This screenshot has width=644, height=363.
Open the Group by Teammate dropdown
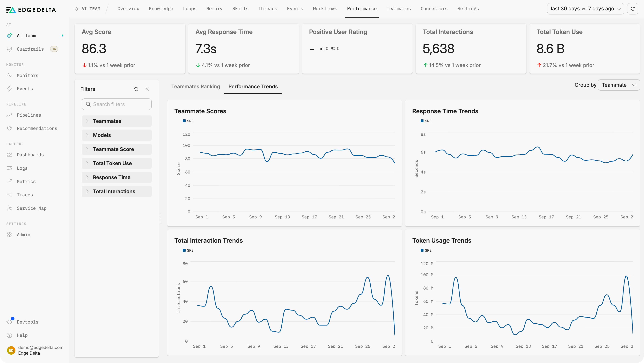coord(619,85)
